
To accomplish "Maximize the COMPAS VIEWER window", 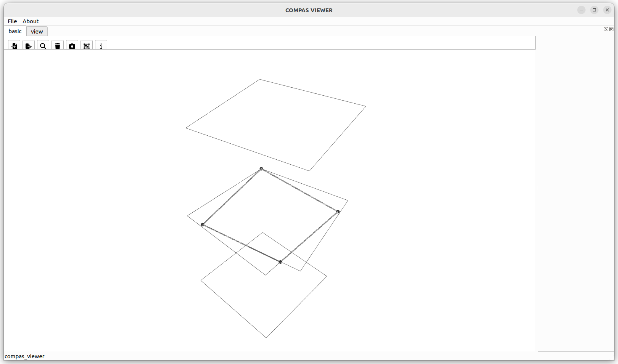I will pyautogui.click(x=594, y=10).
